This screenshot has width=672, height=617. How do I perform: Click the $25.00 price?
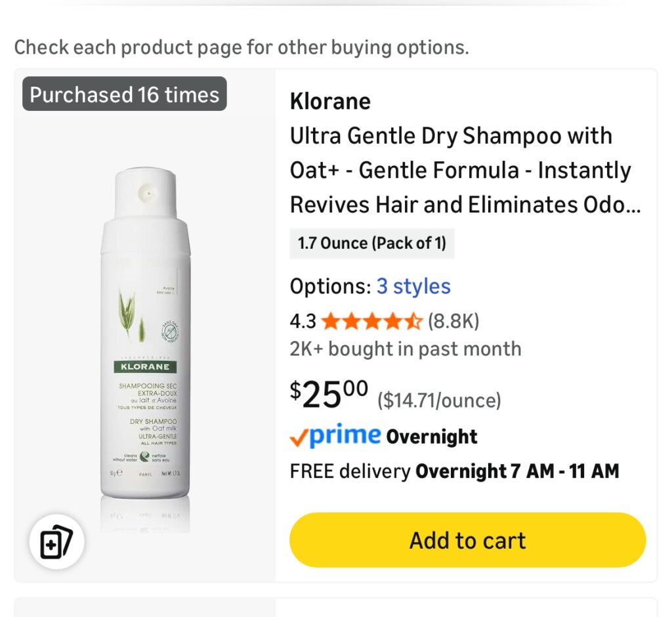pyautogui.click(x=329, y=394)
